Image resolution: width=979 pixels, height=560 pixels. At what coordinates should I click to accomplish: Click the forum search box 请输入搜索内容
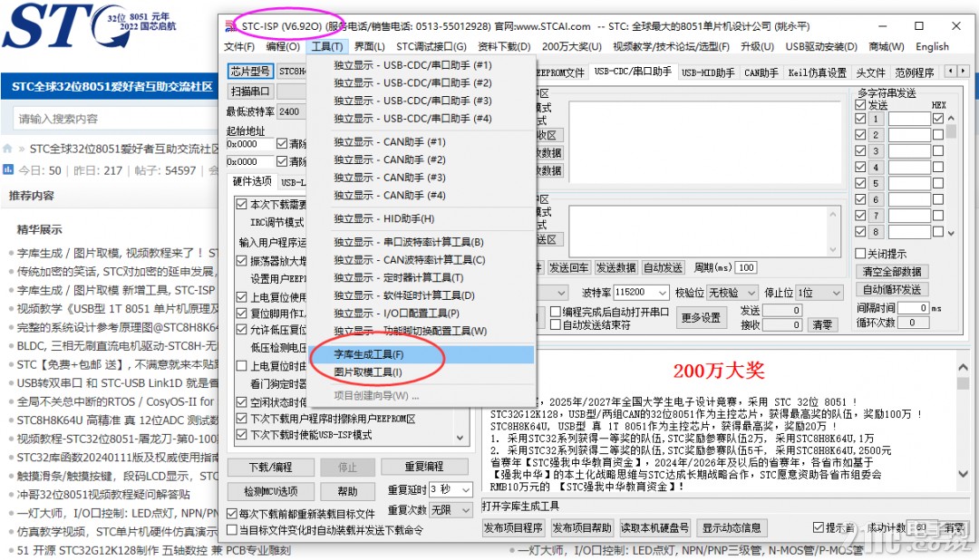coord(115,119)
